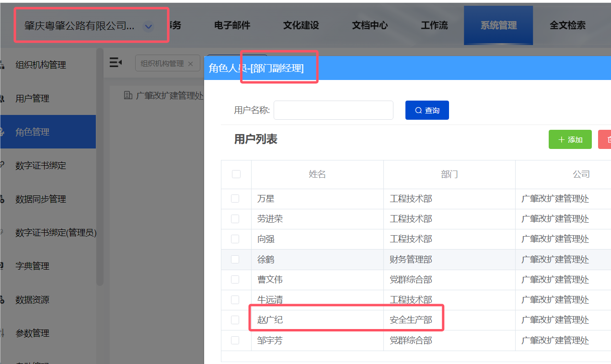Click the name cell 邹宇芳
Screen dimensions: 611x364
click(270, 341)
